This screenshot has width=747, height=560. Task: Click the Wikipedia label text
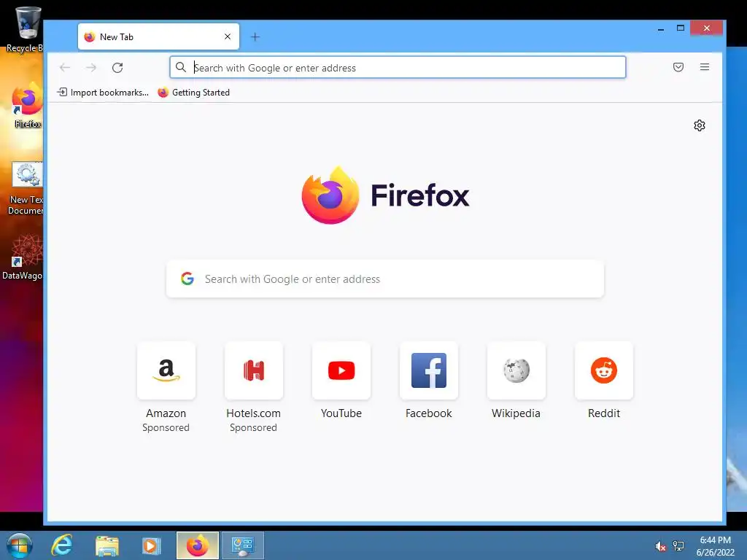click(516, 413)
